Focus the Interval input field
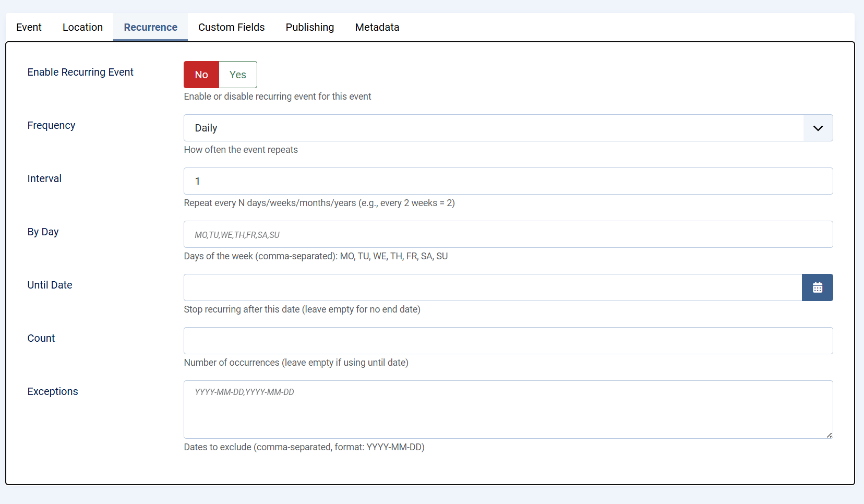The height and width of the screenshot is (504, 864). click(508, 181)
